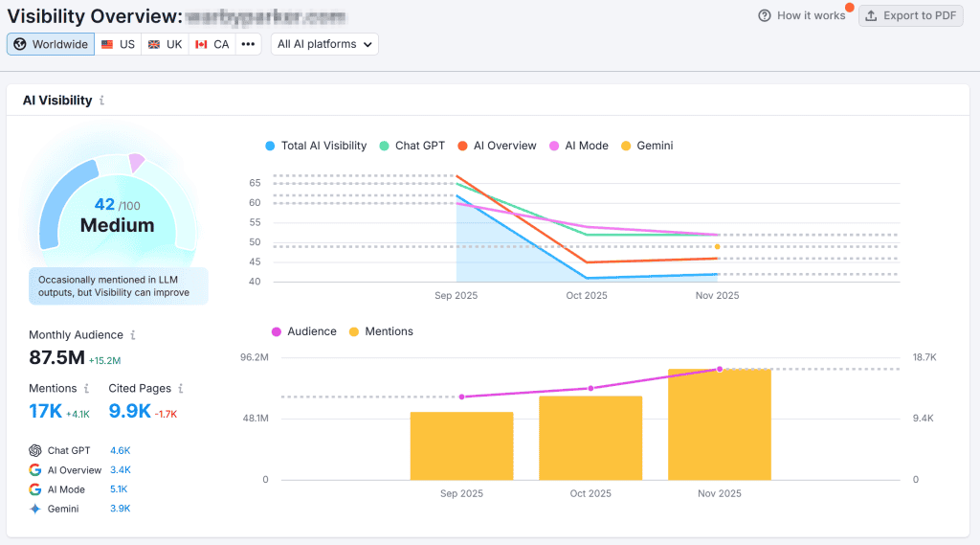This screenshot has width=980, height=545.
Task: Open the All AI platforms dropdown
Action: pos(324,44)
